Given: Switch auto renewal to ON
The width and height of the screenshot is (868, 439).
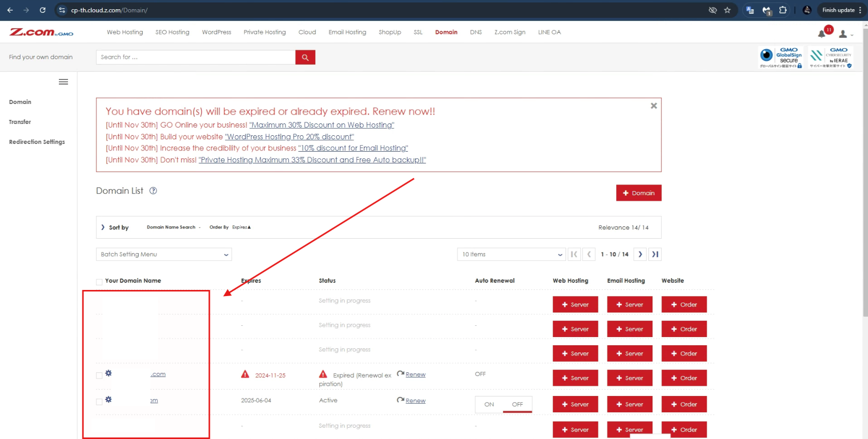Looking at the screenshot, I should tap(489, 404).
